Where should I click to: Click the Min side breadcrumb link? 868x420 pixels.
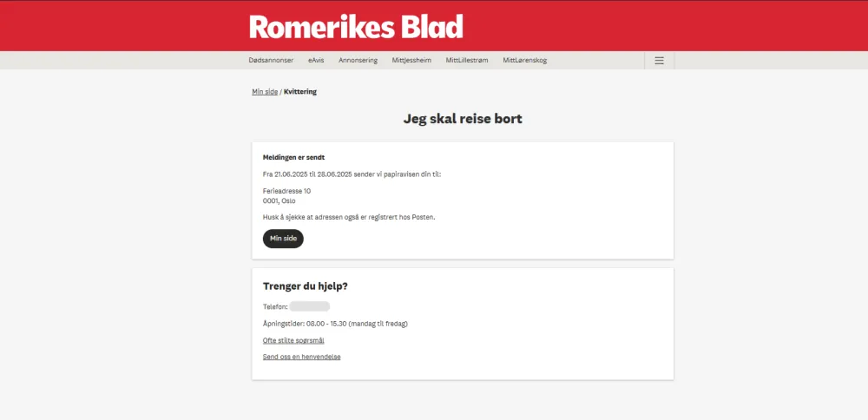pos(265,91)
